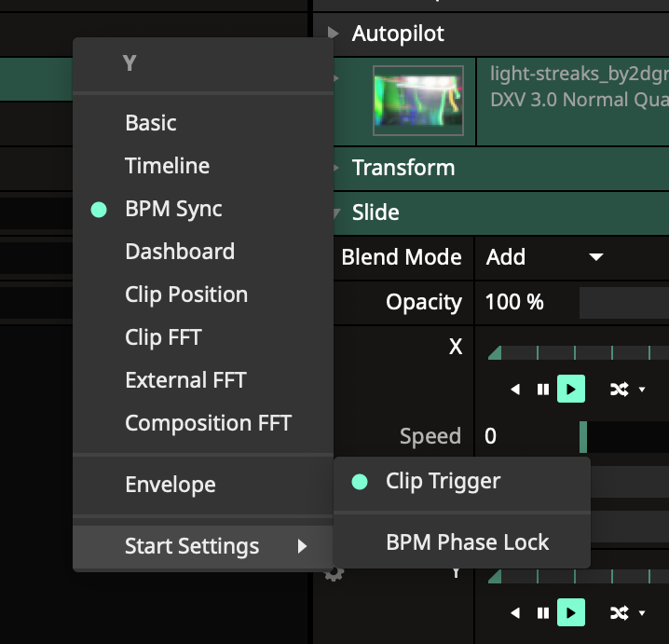Viewport: 669px width, 644px height.
Task: Select Composition FFT menu entry
Action: [x=208, y=423]
